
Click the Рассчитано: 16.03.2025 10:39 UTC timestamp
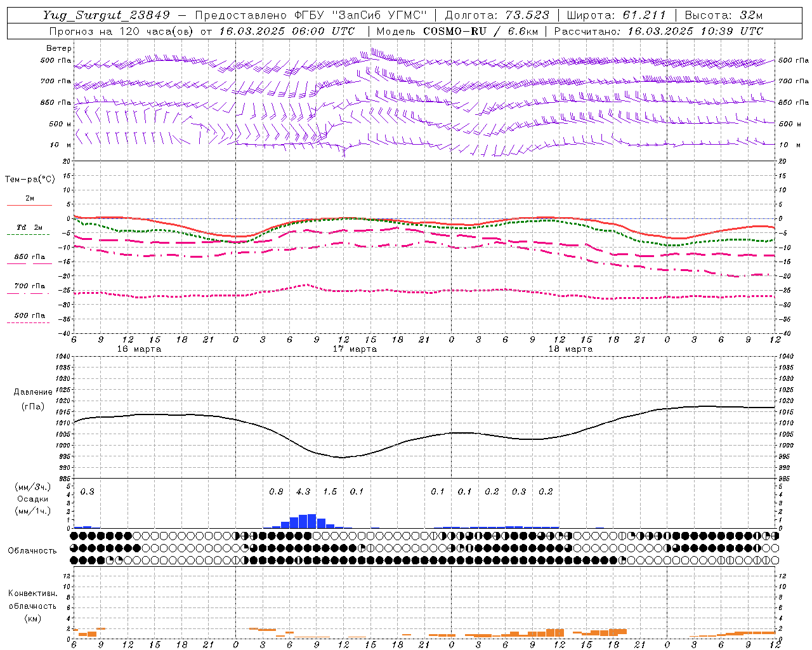coord(659,31)
